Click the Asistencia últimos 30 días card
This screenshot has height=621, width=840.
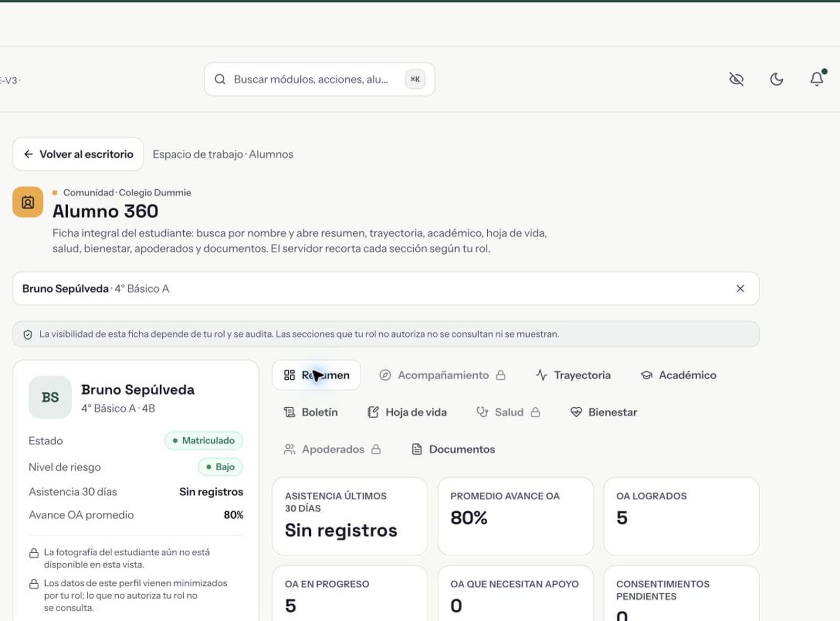click(x=350, y=516)
